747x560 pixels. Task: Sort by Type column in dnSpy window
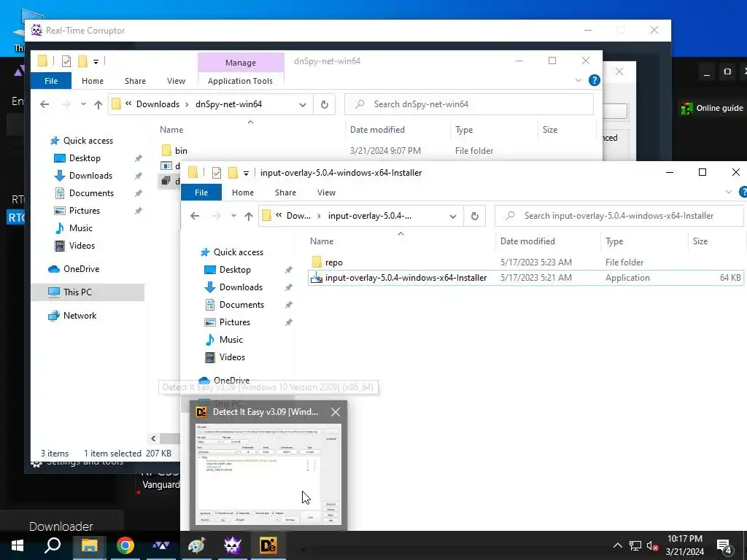coord(463,130)
